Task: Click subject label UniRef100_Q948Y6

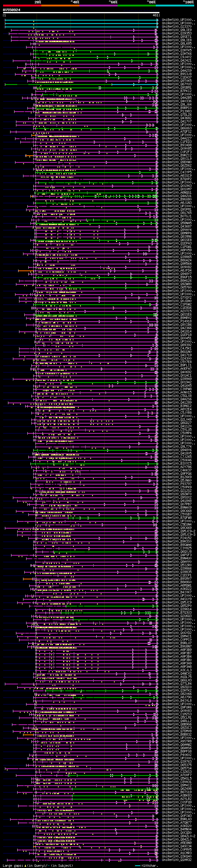Action: coord(177,450)
